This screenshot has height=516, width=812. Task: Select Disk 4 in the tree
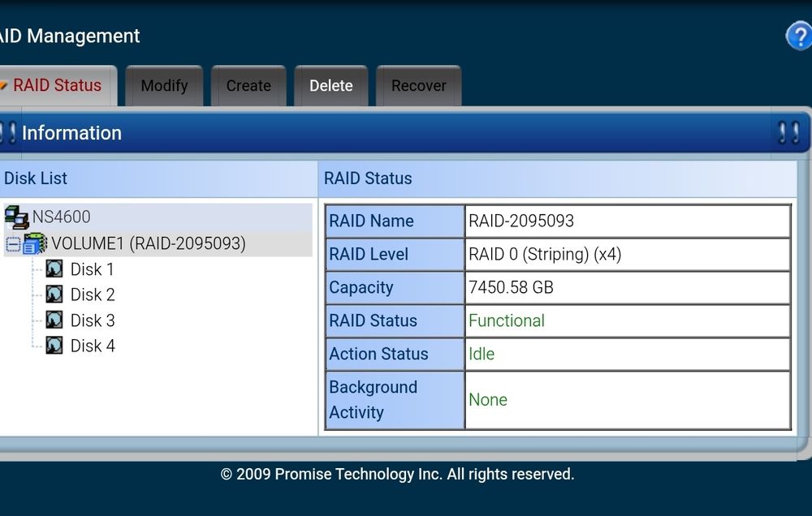point(93,346)
